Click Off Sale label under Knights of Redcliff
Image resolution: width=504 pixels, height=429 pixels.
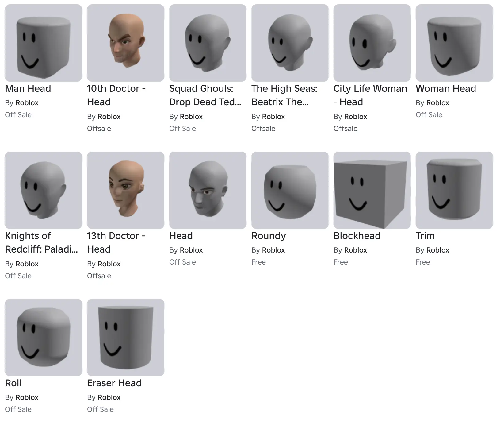click(x=18, y=276)
